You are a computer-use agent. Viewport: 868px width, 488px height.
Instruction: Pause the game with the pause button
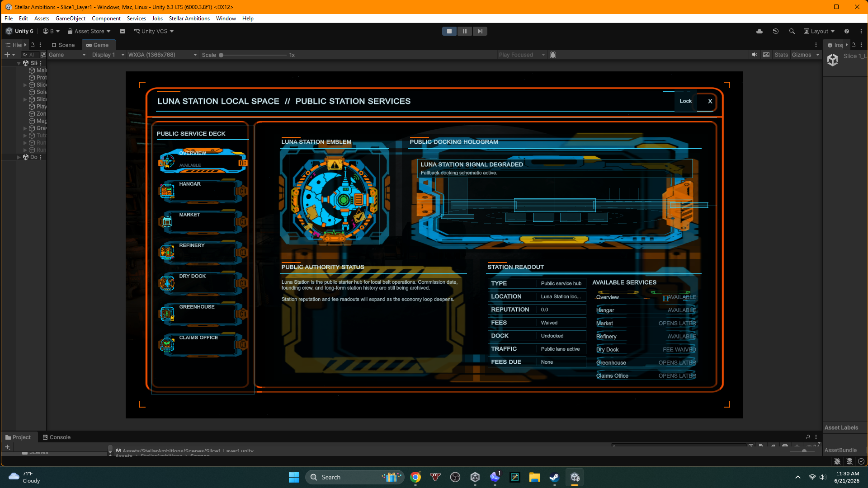464,31
